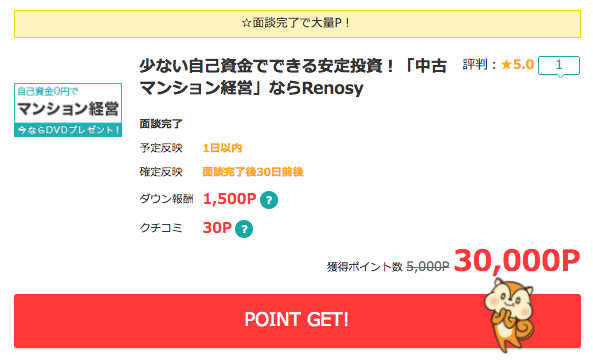Click the crossed-out 5,000P value
593x361 pixels.
click(x=427, y=266)
